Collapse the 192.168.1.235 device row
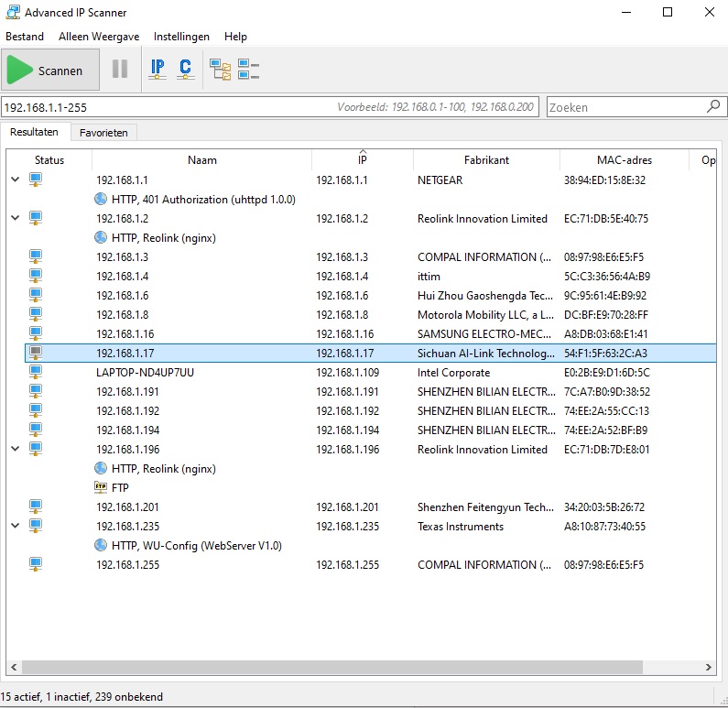The width and height of the screenshot is (728, 708). [x=16, y=526]
